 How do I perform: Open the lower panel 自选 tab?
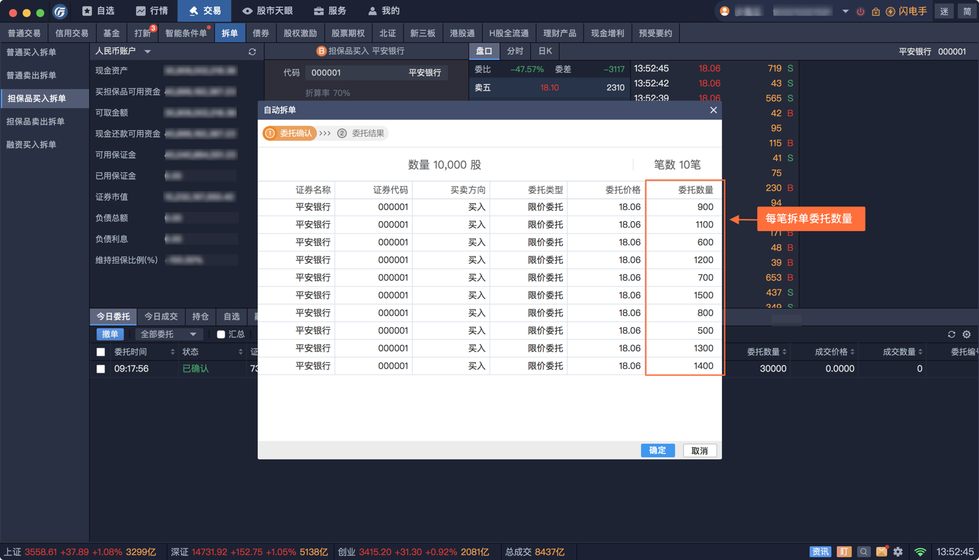pyautogui.click(x=232, y=316)
